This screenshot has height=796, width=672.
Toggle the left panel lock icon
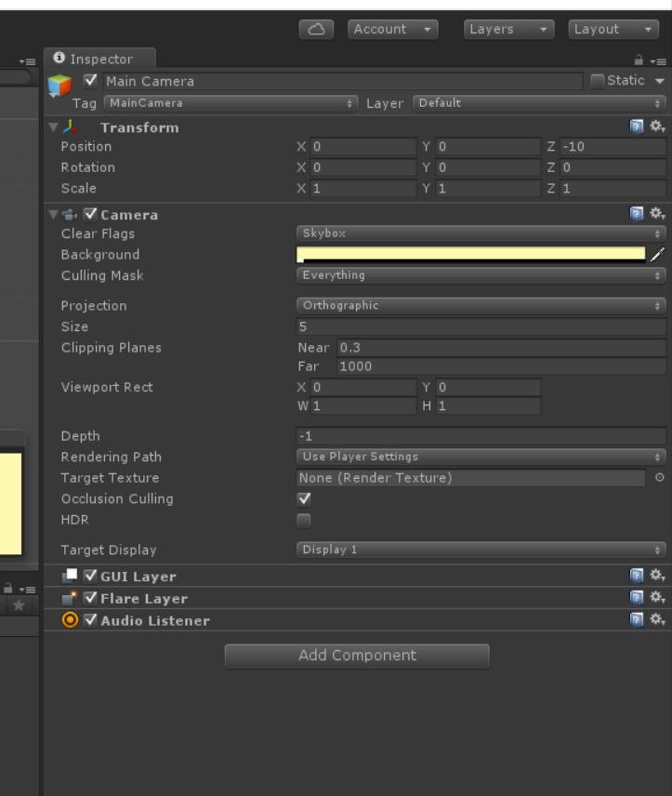point(7,589)
